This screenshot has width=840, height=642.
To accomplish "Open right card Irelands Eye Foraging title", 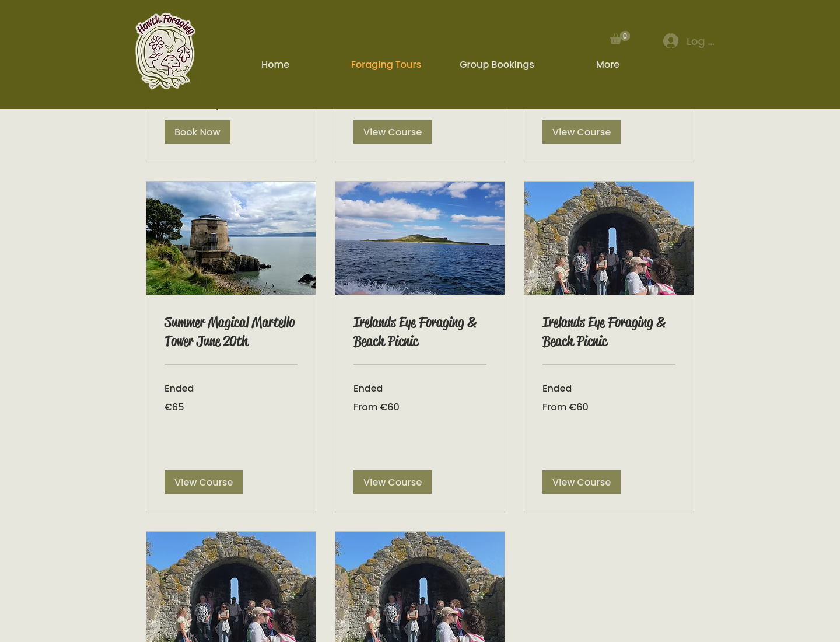I will pos(604,332).
